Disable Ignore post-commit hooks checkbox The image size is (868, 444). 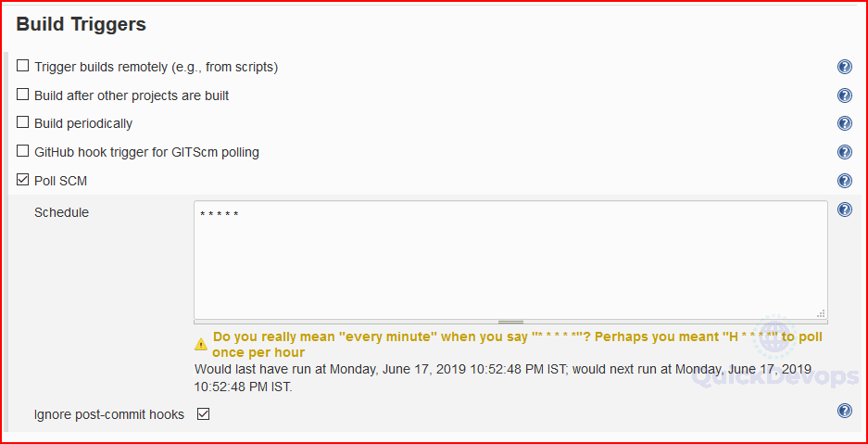click(203, 413)
